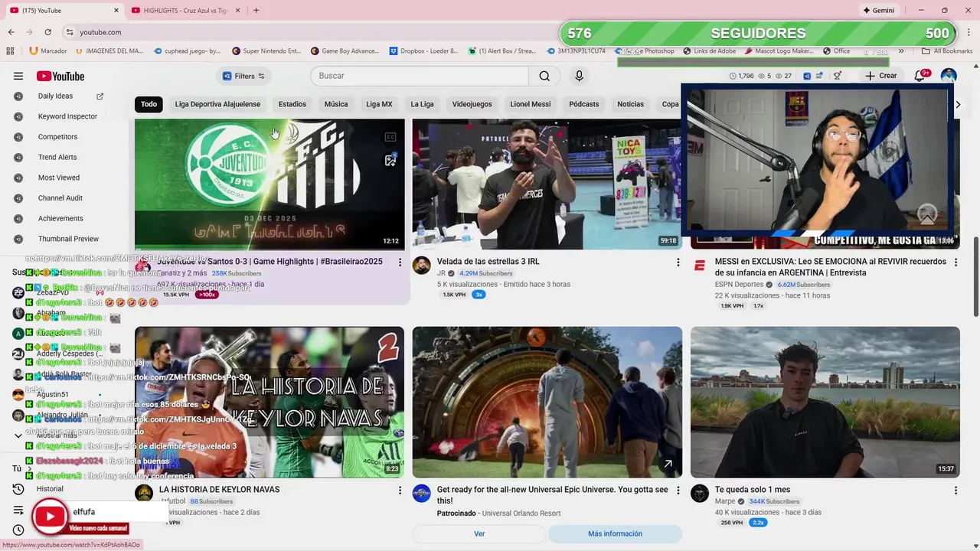Open ESPN Deportes channel avatar
The image size is (980, 551).
click(699, 266)
